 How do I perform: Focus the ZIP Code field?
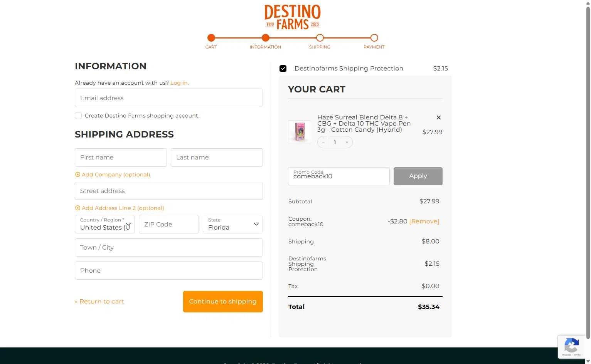(x=169, y=224)
